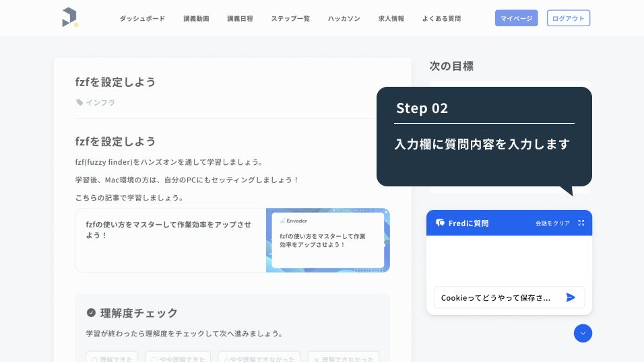Expand the Fred chat to fullscreen
Screen dimensions: 644x362
click(581, 223)
